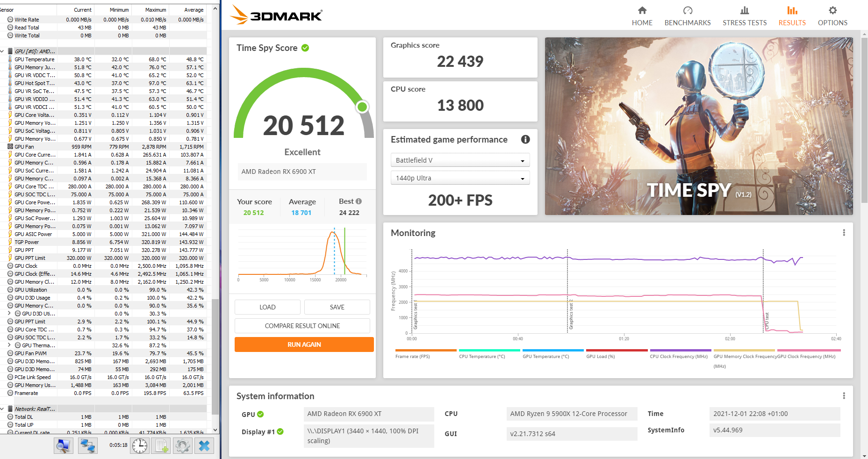The width and height of the screenshot is (868, 459).
Task: Click the AMD Radeon RX 6900 XT field under score
Action: 302,172
